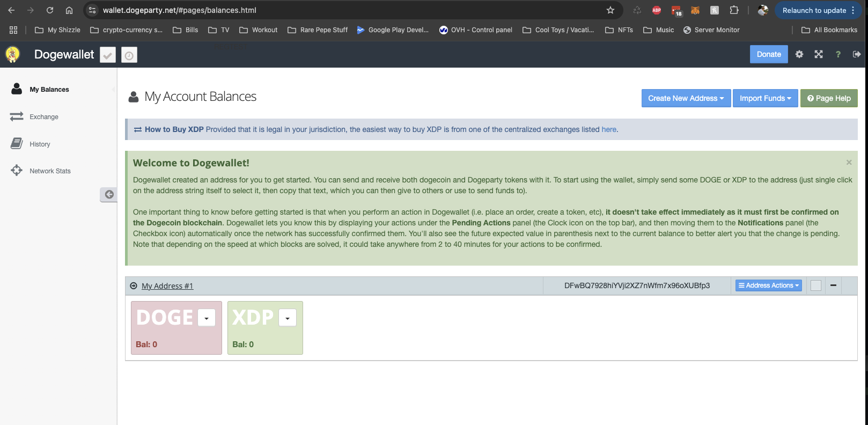868x425 pixels.
Task: Open Server Monitor bookmark
Action: 711,30
